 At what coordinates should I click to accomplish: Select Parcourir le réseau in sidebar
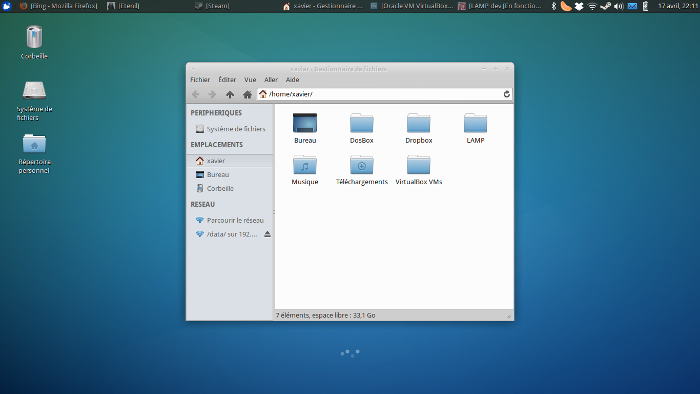pyautogui.click(x=230, y=220)
